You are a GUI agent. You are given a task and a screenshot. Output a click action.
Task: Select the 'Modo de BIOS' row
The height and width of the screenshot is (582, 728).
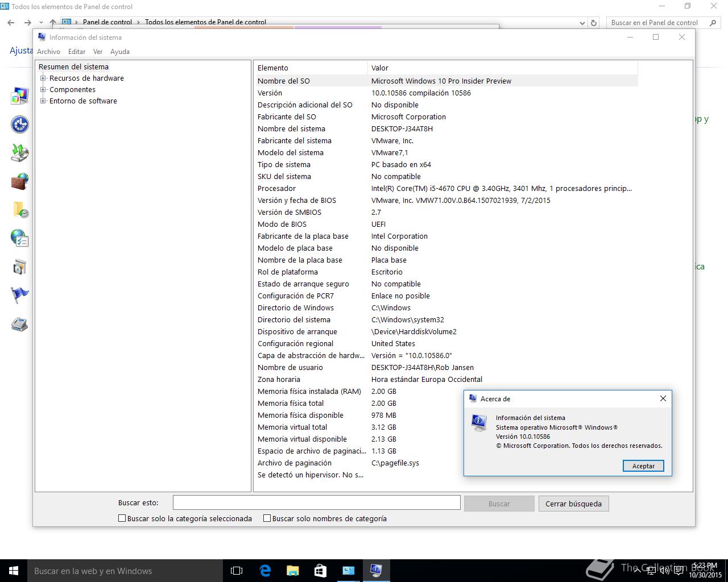446,224
